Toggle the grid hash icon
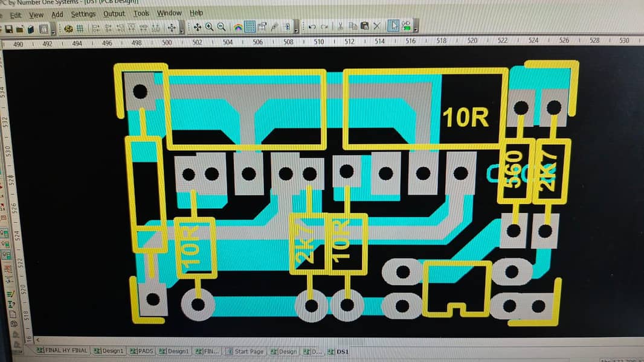The height and width of the screenshot is (362, 644). point(80,28)
